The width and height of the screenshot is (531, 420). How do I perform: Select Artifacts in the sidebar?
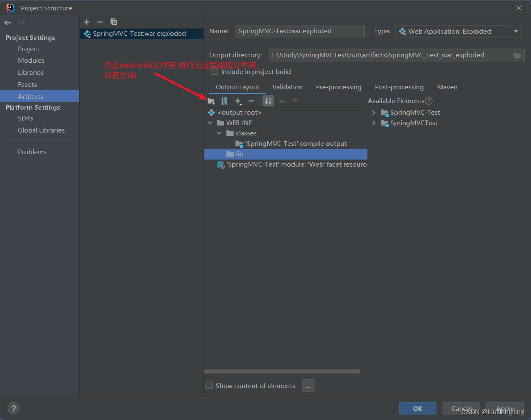tap(39, 96)
